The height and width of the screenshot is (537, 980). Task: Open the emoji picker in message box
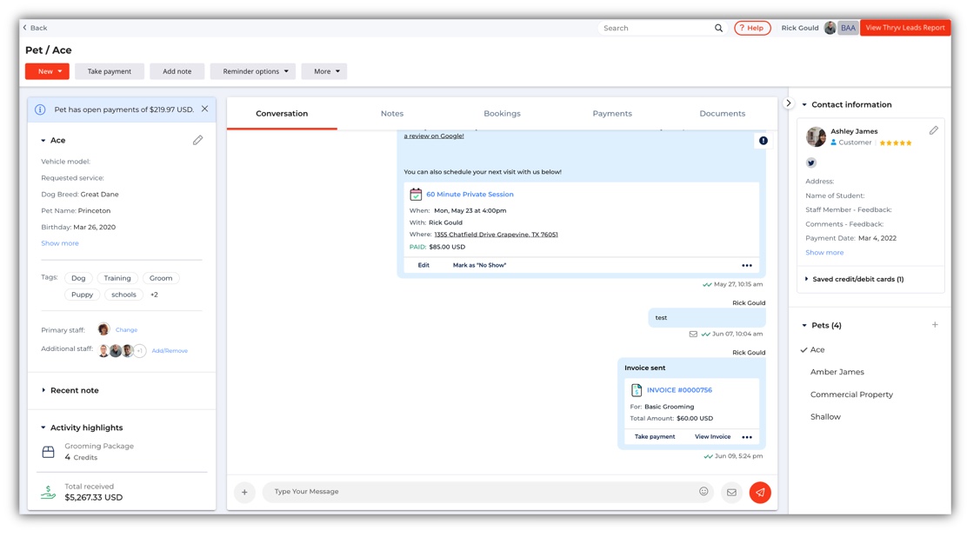[703, 492]
